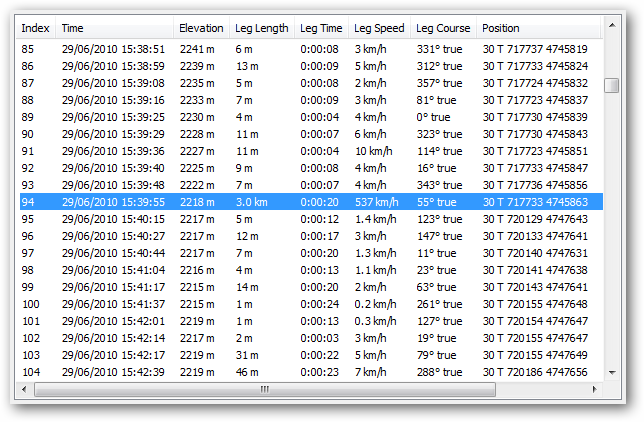Viewport: 644px width, 422px height.
Task: Click the Leg Length column header
Action: coord(261,28)
